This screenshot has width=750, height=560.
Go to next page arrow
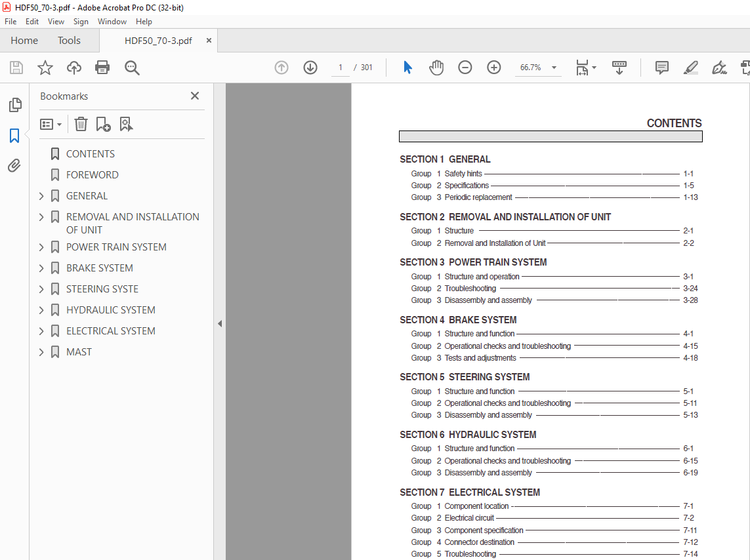coord(310,68)
